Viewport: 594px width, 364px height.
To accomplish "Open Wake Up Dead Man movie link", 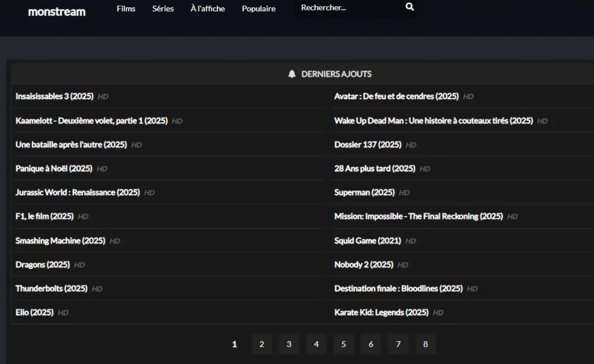I will click(x=433, y=121).
